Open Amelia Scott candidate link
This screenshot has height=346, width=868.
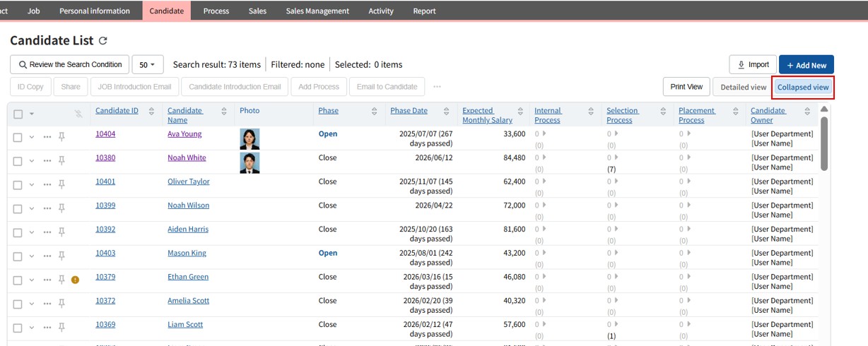click(x=188, y=301)
